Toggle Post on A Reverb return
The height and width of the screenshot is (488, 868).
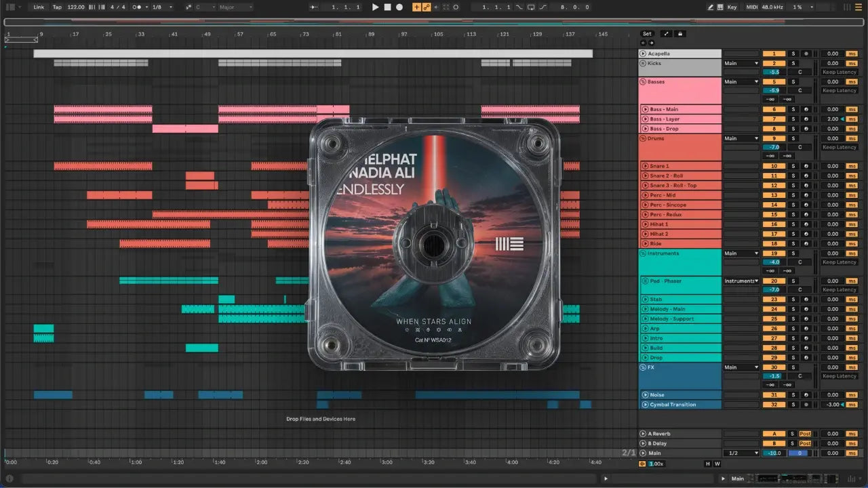tap(805, 434)
